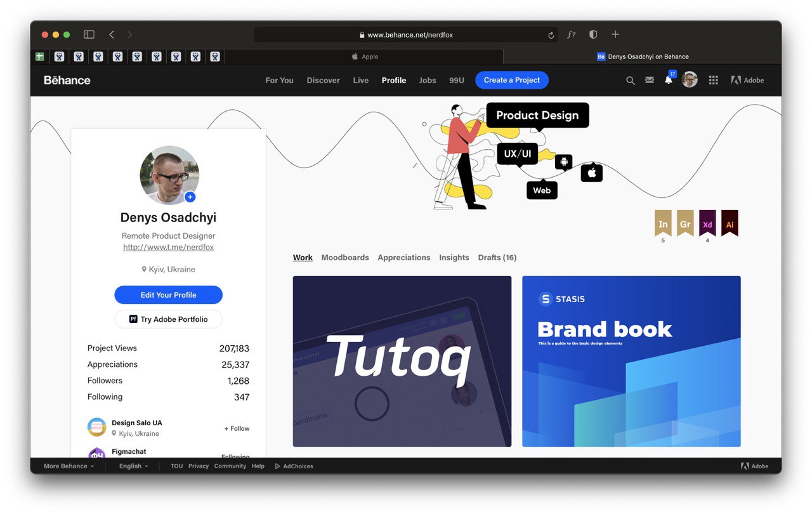Open the Profile nav item
The height and width of the screenshot is (514, 812).
(394, 81)
